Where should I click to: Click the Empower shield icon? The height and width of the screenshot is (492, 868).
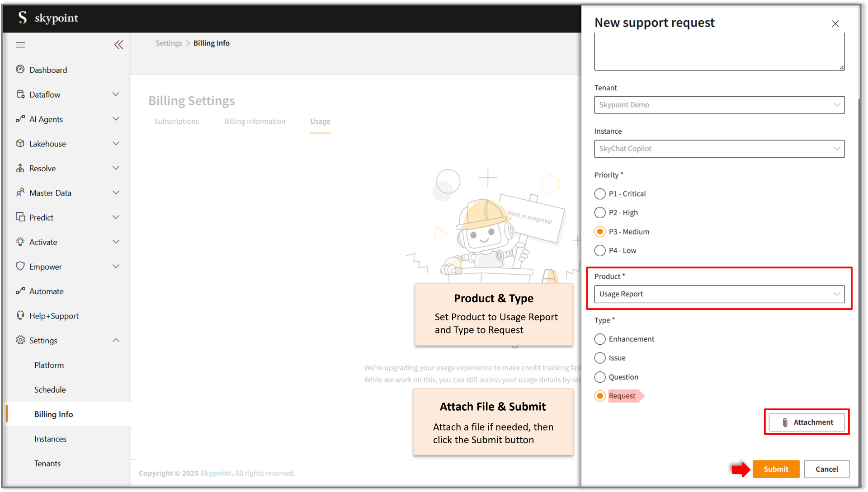(20, 266)
